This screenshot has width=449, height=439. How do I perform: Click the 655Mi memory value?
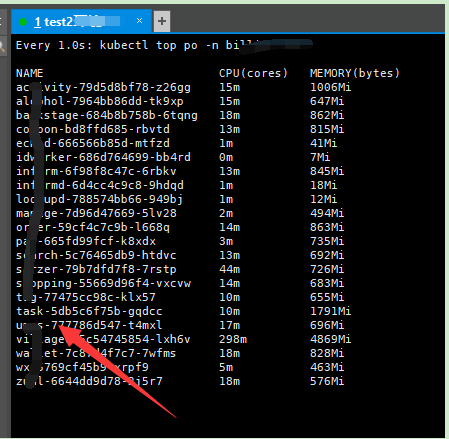[x=327, y=297]
